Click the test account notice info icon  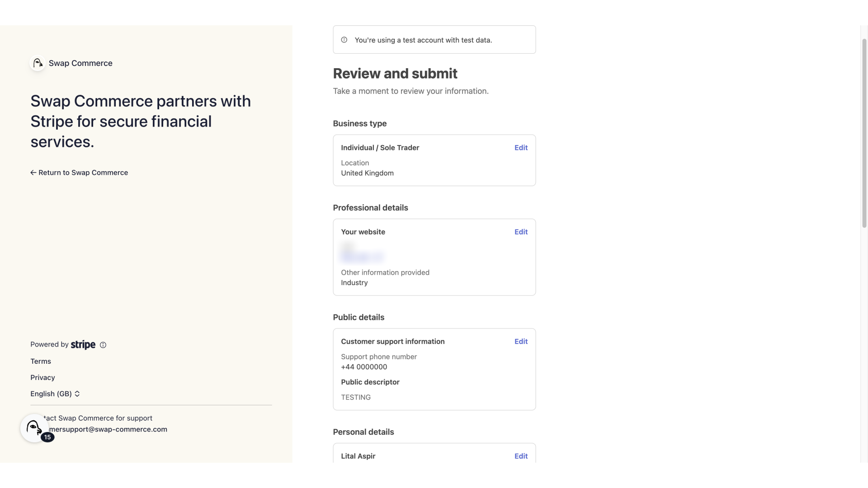coord(344,40)
